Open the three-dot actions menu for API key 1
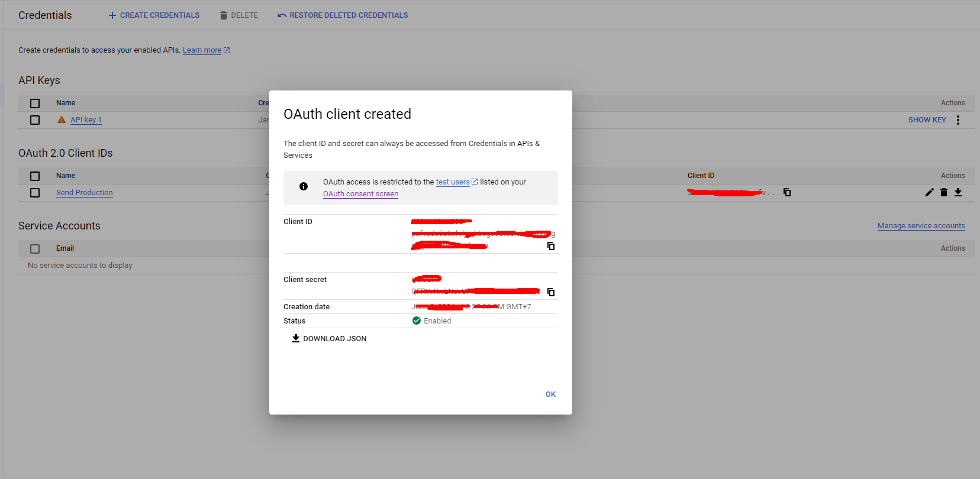Screen dimensions: 980x479 [x=958, y=120]
